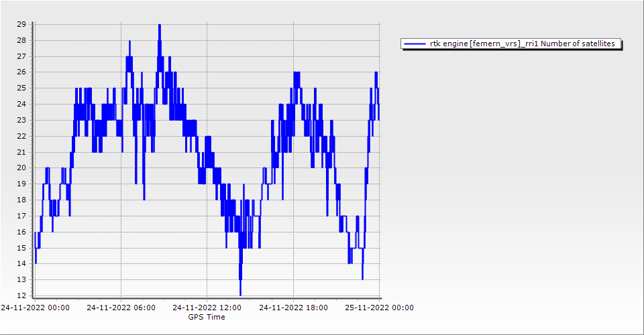
Task: Click the y-axis tick label 14
Action: (21, 263)
